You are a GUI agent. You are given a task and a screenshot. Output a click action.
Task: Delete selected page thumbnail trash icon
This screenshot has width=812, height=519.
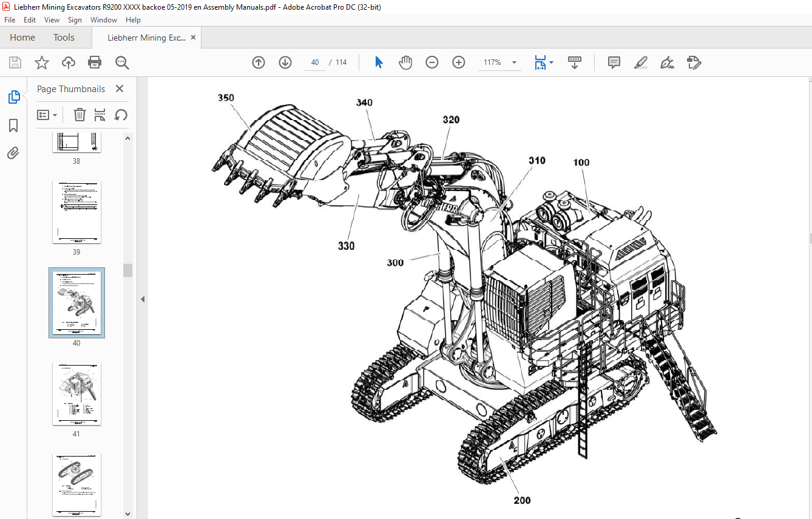pos(80,115)
